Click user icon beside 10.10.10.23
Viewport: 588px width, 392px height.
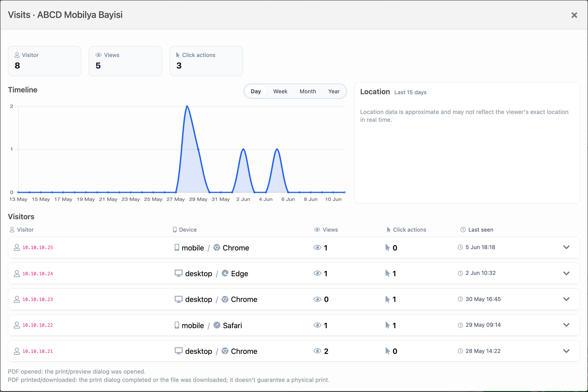coord(17,299)
